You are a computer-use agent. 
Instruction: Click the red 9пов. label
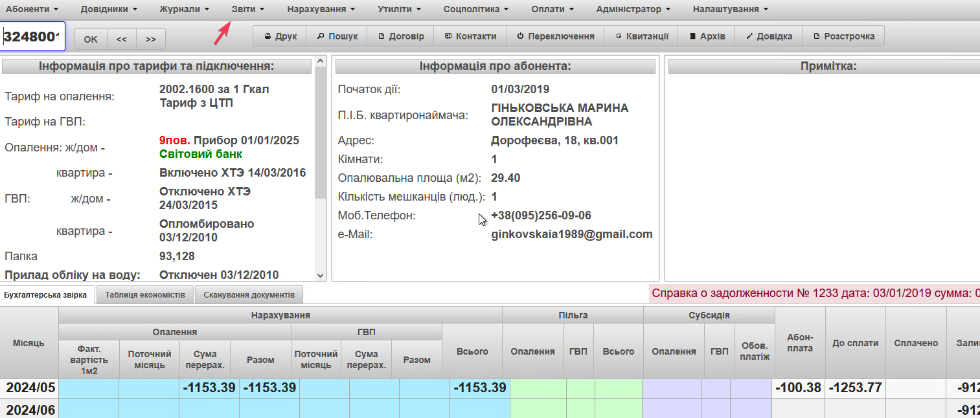175,140
